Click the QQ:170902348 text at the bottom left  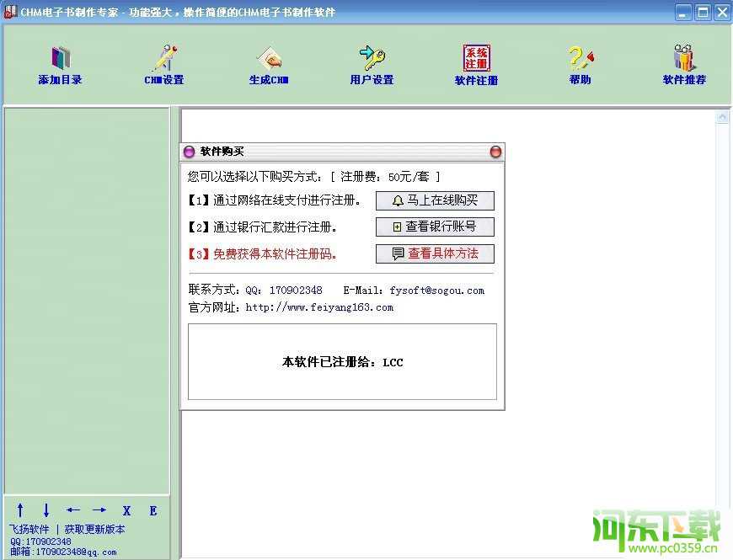[x=40, y=541]
